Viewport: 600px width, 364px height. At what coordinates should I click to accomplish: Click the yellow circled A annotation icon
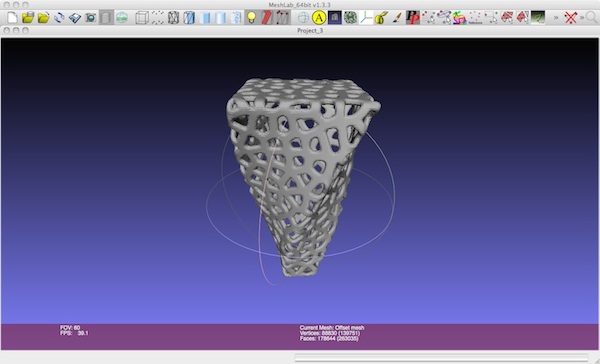click(x=319, y=17)
